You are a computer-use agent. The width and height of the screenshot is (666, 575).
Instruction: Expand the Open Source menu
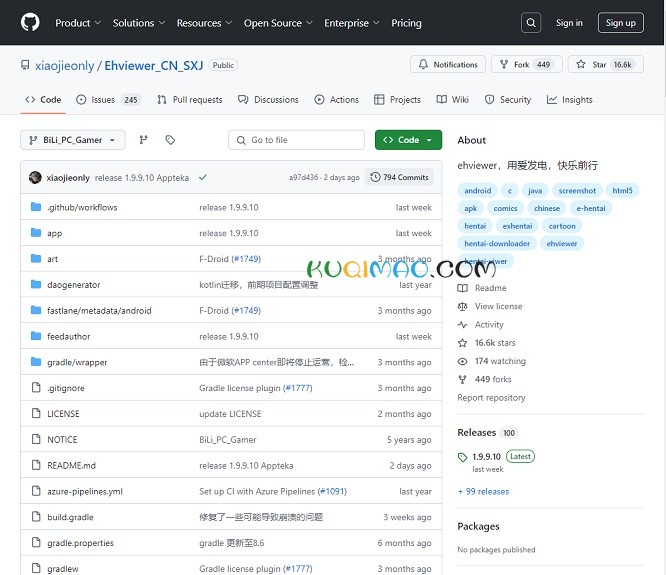(278, 23)
